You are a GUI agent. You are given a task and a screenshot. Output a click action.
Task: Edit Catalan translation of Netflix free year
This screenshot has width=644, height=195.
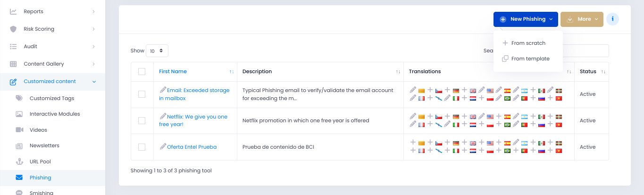[413, 116]
